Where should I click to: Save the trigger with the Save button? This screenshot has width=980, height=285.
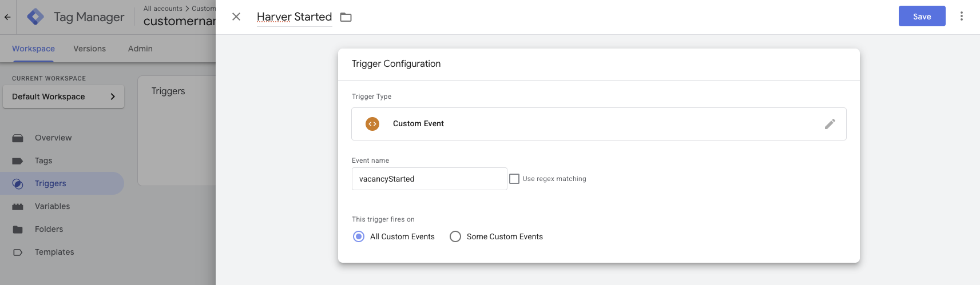point(922,17)
